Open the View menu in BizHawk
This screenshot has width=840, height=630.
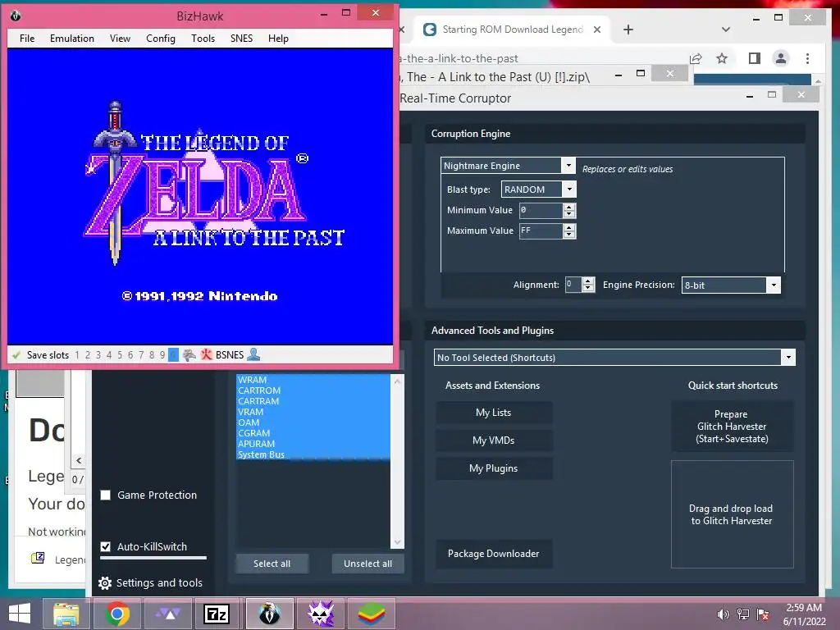(x=120, y=38)
